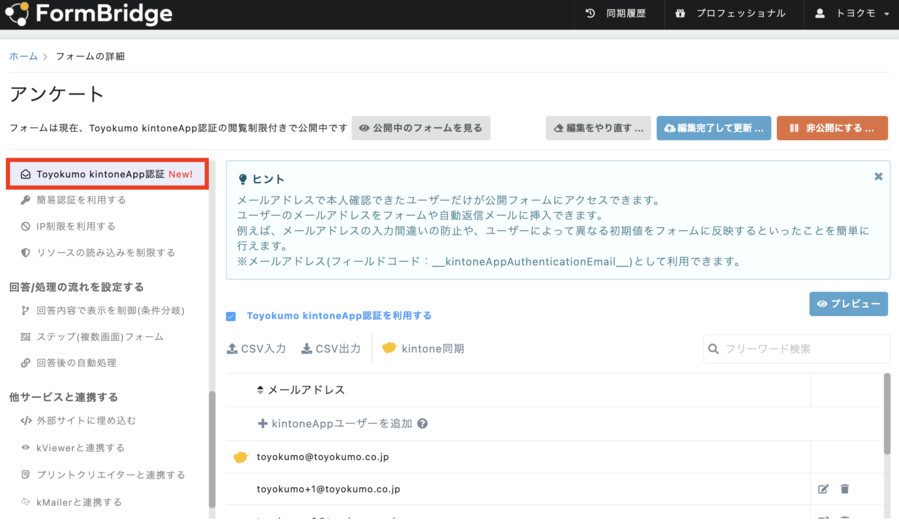Image resolution: width=899 pixels, height=525 pixels.
Task: Click CSV入力 import button
Action: 256,348
